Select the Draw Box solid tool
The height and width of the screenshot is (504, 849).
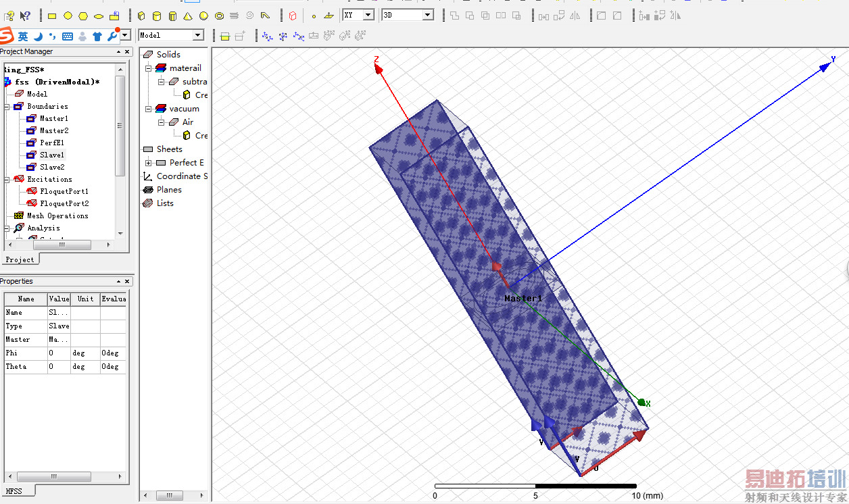tap(141, 16)
